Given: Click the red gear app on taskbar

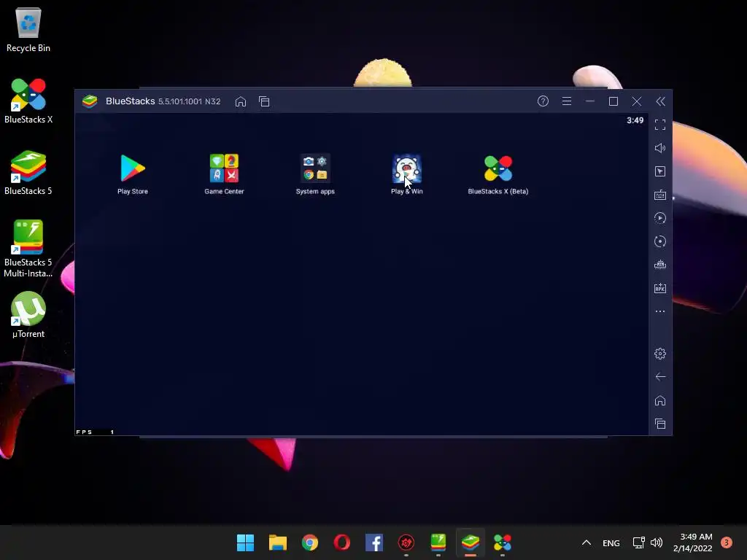Looking at the screenshot, I should (x=406, y=542).
